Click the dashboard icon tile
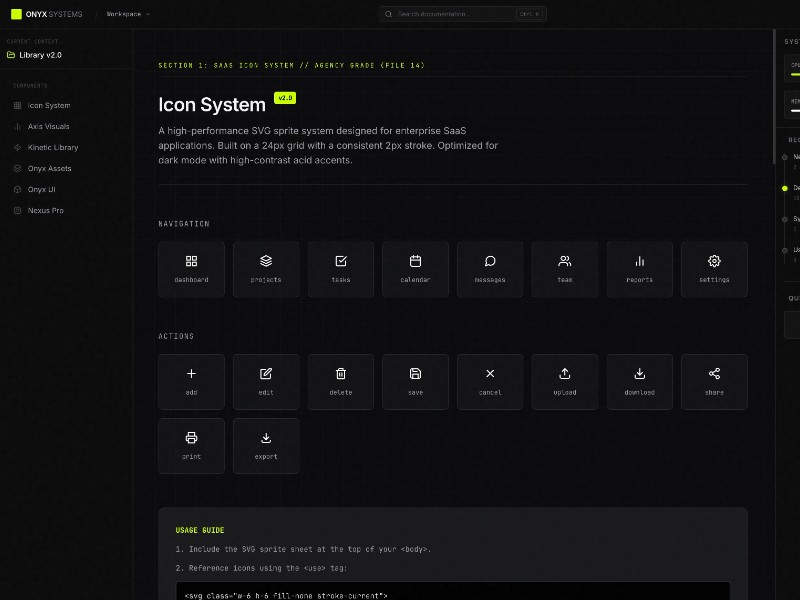Image resolution: width=800 pixels, height=600 pixels. click(191, 269)
